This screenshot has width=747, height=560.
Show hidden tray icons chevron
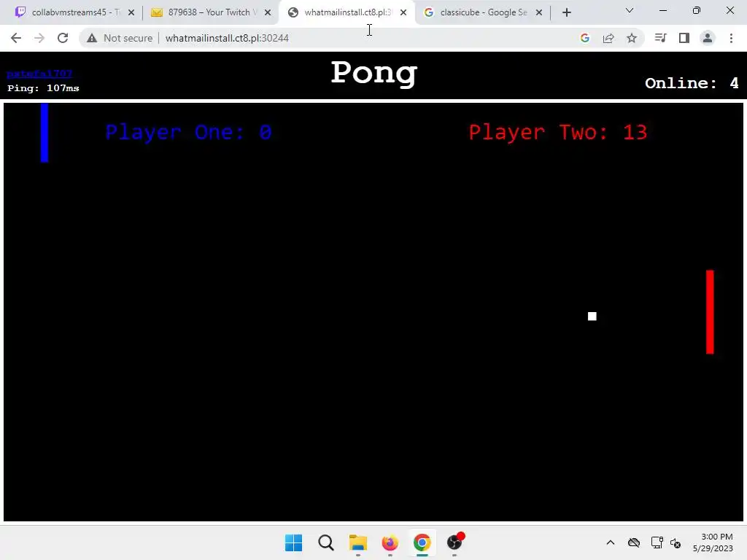tap(611, 542)
